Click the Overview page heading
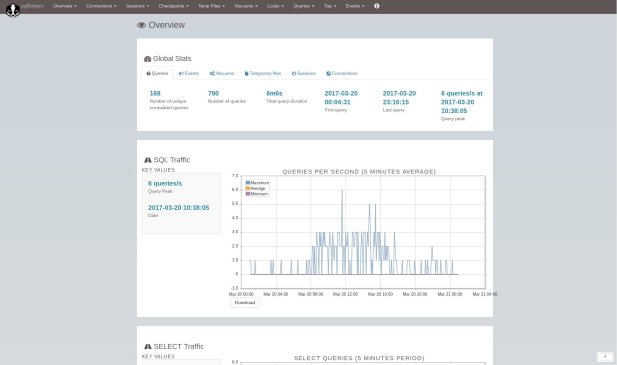 (x=166, y=25)
